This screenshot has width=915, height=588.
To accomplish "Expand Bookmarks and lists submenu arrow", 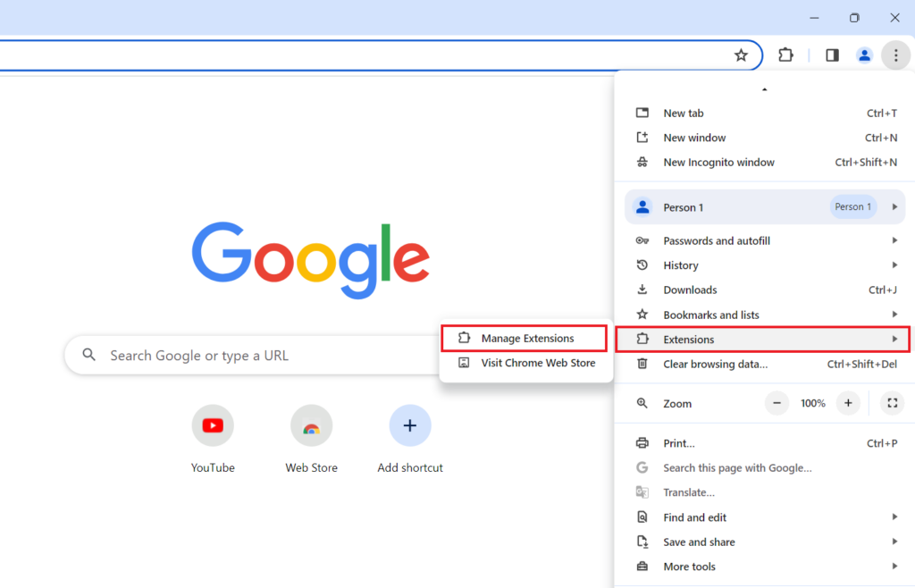I will pyautogui.click(x=894, y=315).
